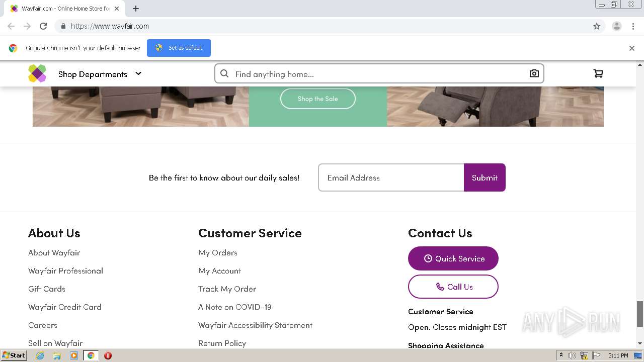Reload the page
Viewport: 644px width, 362px height.
pyautogui.click(x=43, y=26)
